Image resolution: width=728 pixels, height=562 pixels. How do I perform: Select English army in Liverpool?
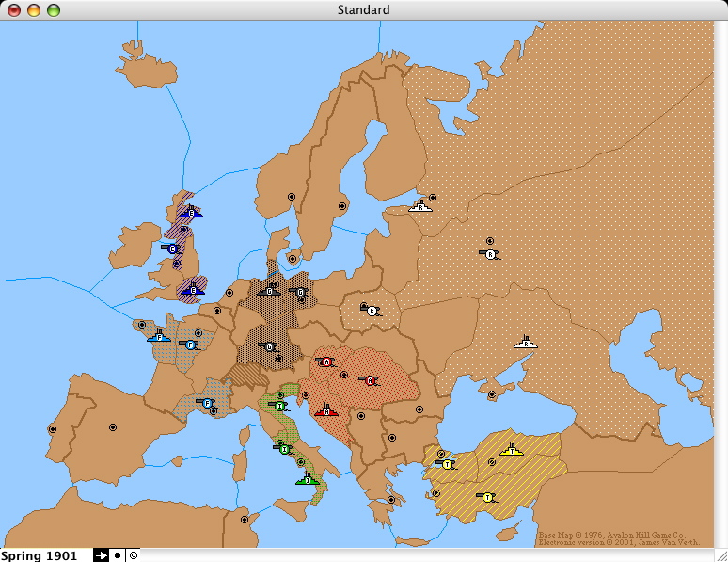pos(172,249)
